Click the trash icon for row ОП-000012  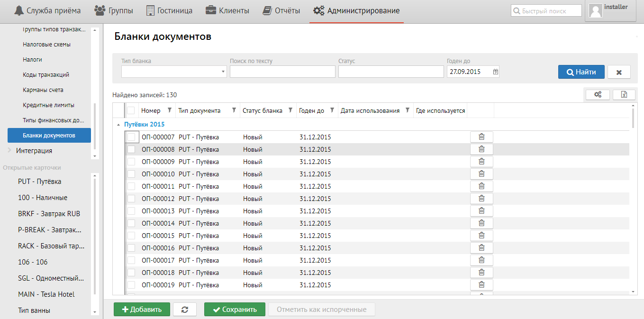[481, 199]
